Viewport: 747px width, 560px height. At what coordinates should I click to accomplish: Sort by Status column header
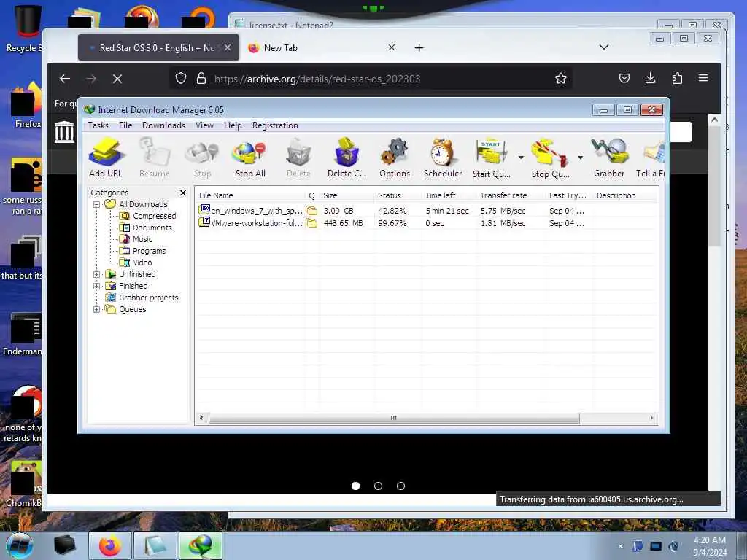tap(398, 195)
